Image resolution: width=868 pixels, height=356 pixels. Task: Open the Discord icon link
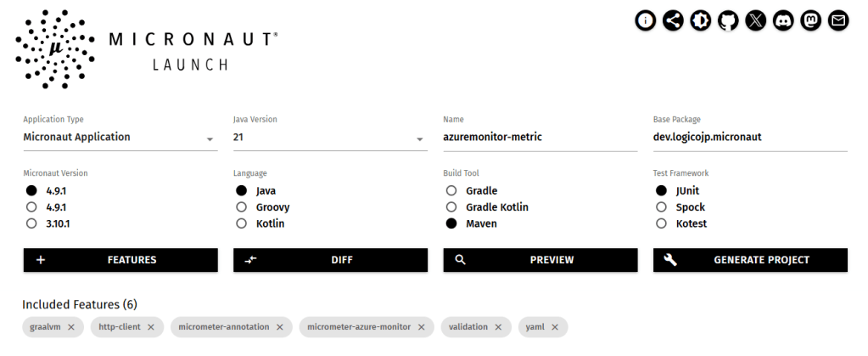[x=783, y=20]
